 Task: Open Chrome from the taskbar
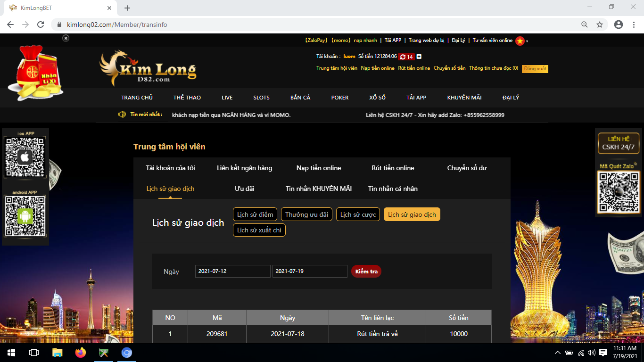click(x=126, y=353)
